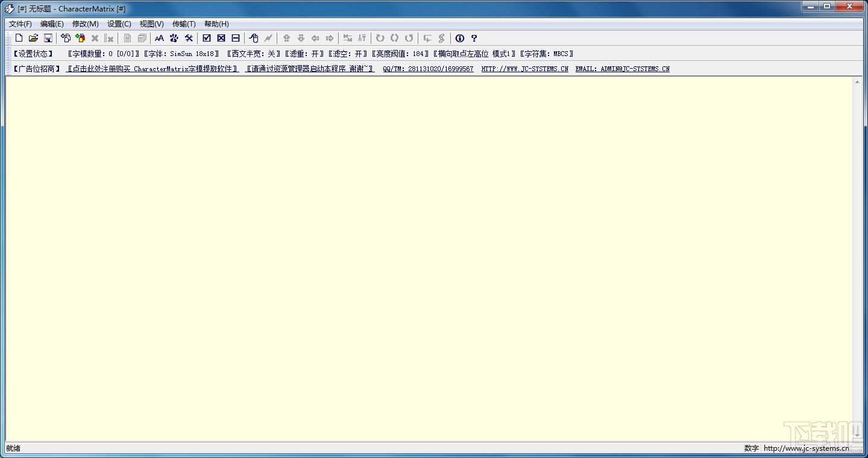Click the 请通过资源管理器启动本程序 link
The image size is (868, 458).
[x=310, y=69]
